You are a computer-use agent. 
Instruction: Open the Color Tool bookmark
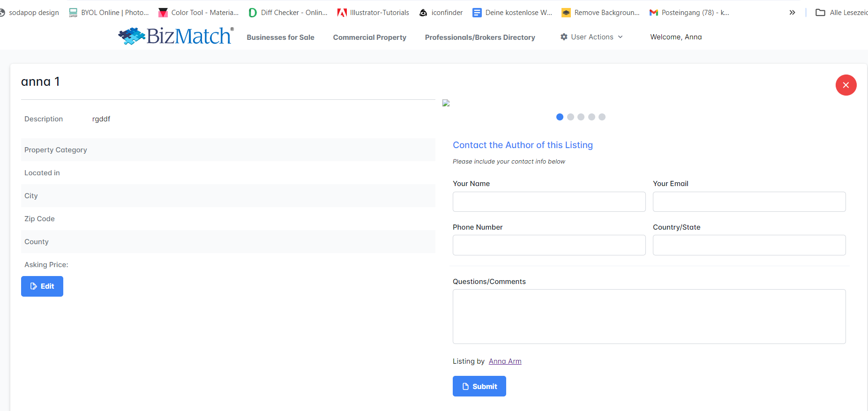coord(199,13)
